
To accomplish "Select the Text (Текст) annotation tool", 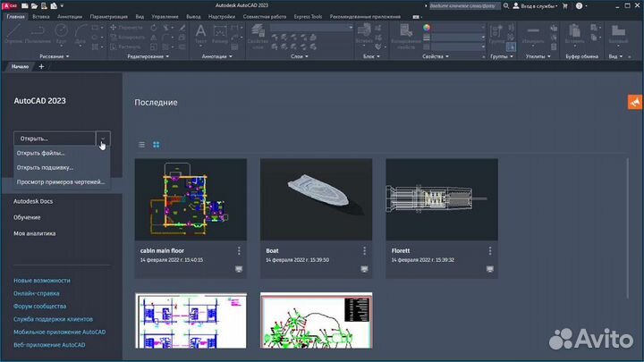I will point(200,34).
